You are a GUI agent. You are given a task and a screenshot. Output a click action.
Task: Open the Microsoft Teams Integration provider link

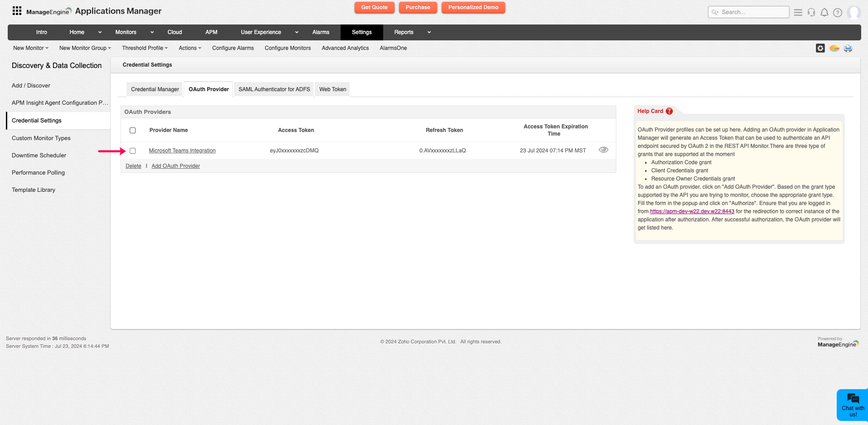182,151
